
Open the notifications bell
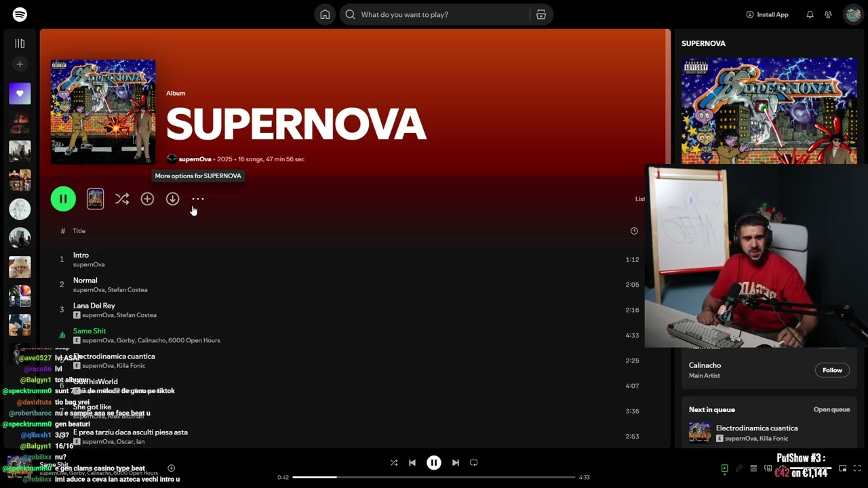pos(810,14)
